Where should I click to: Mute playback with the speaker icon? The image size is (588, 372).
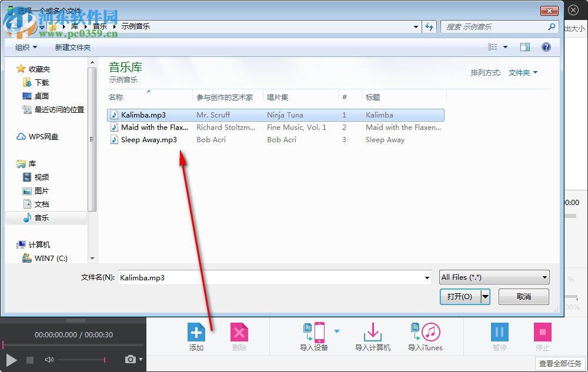click(49, 360)
